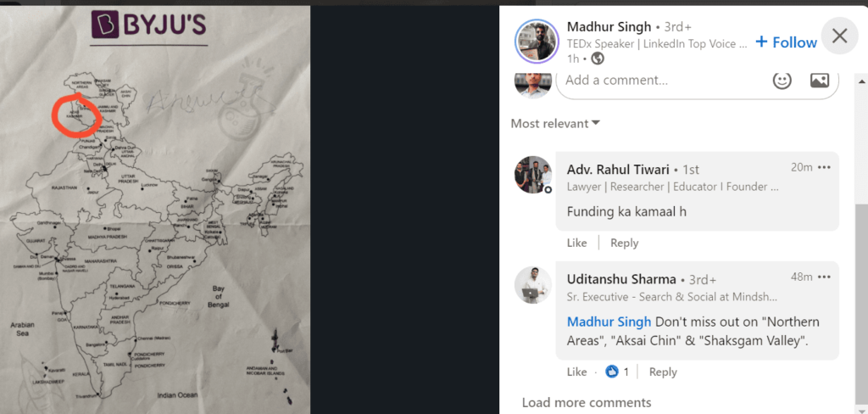Open Madhur Singh's profile picture
The height and width of the screenshot is (414, 868).
[536, 42]
